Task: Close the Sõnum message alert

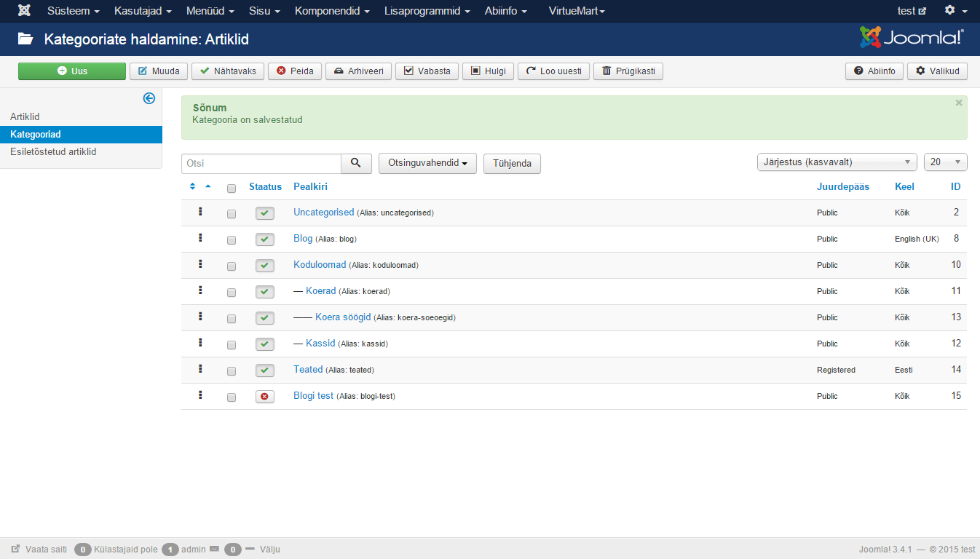Action: pyautogui.click(x=959, y=103)
